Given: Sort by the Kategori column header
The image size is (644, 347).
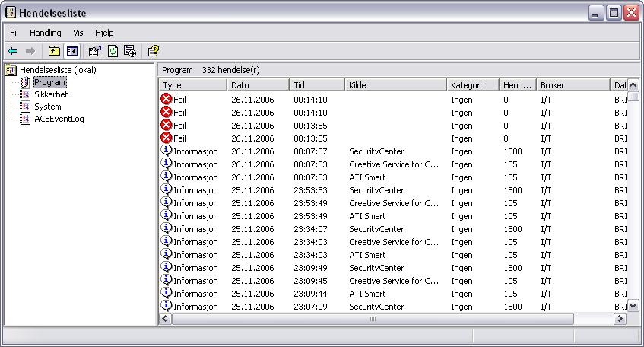Looking at the screenshot, I should [x=473, y=85].
